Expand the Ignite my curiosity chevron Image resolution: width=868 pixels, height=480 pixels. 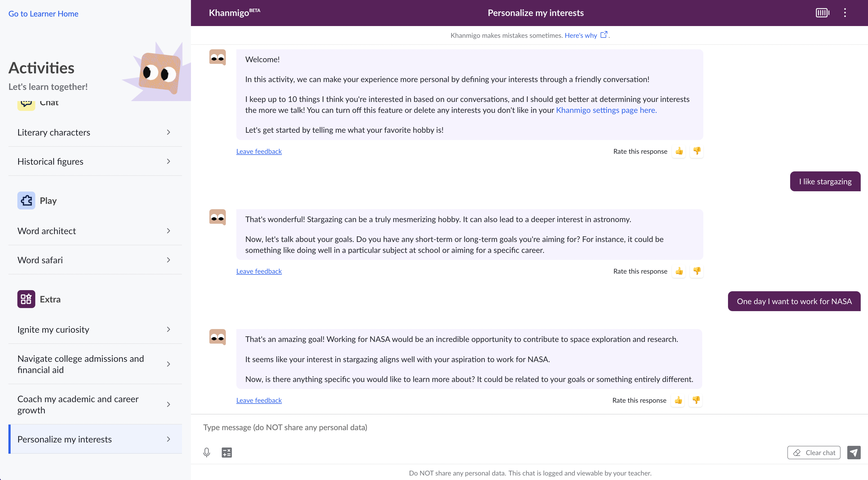click(x=169, y=329)
